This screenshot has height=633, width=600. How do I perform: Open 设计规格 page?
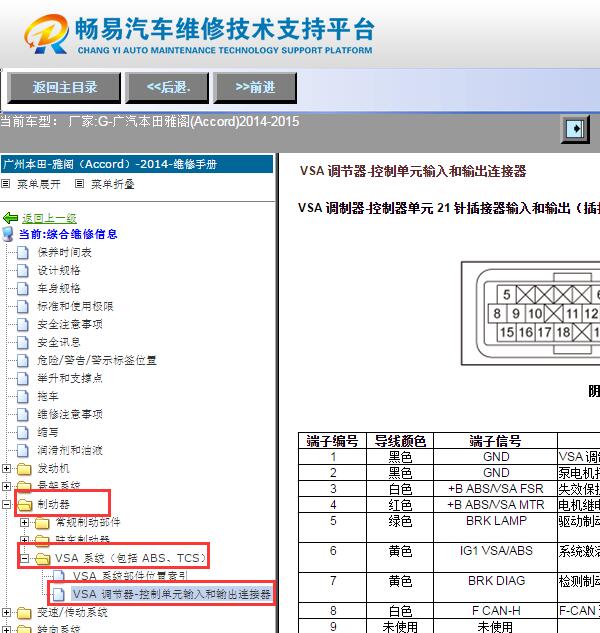tap(59, 270)
